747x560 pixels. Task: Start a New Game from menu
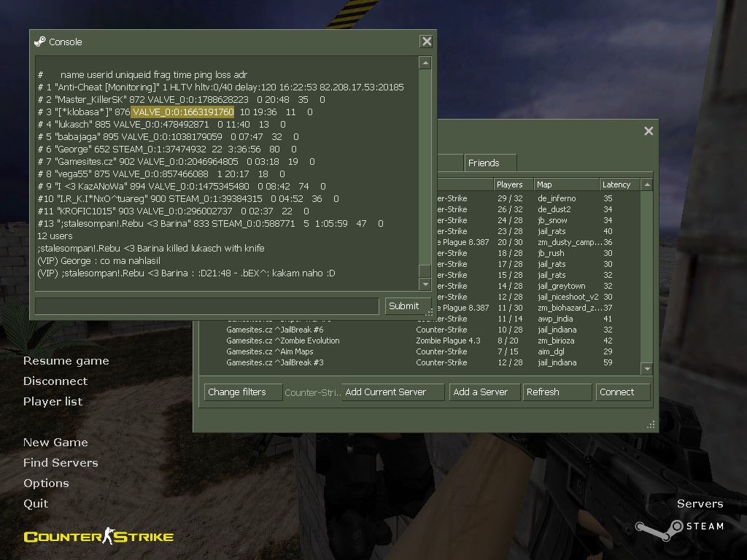[x=55, y=443]
